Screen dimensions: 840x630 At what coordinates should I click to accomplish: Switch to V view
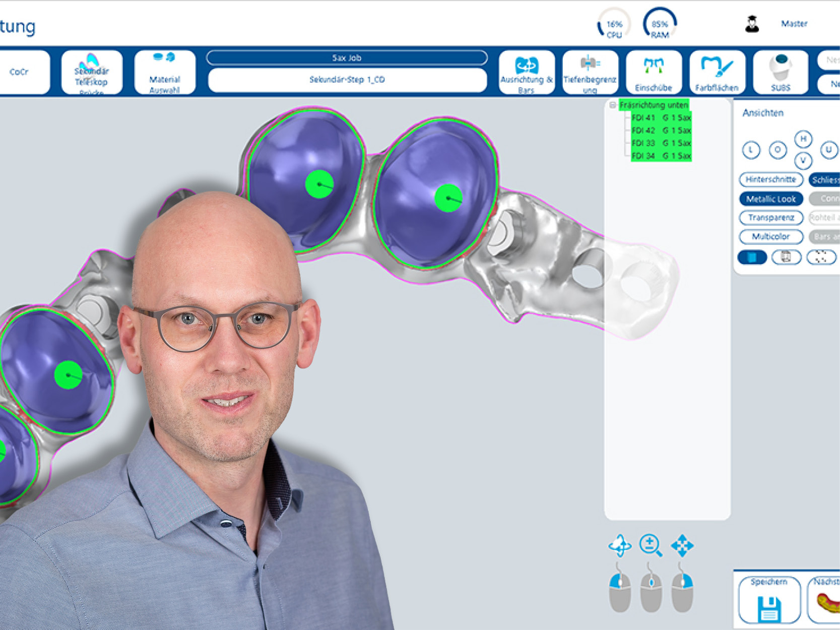803,161
